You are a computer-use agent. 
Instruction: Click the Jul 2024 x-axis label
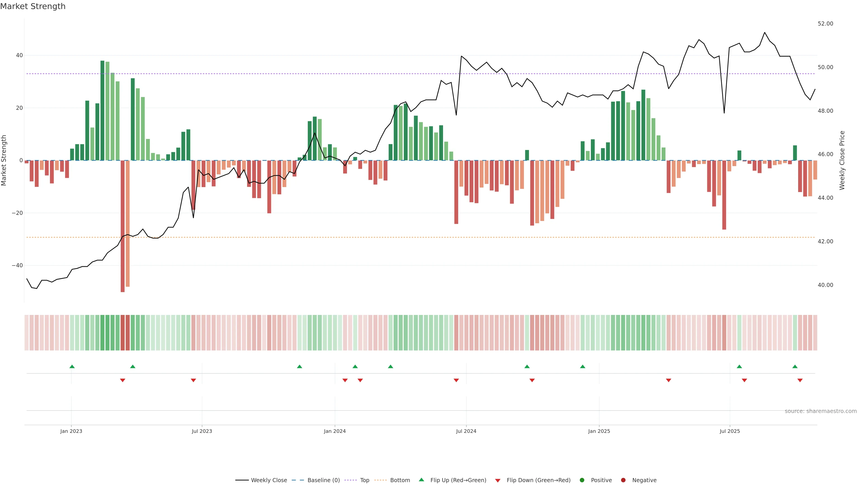[466, 431]
